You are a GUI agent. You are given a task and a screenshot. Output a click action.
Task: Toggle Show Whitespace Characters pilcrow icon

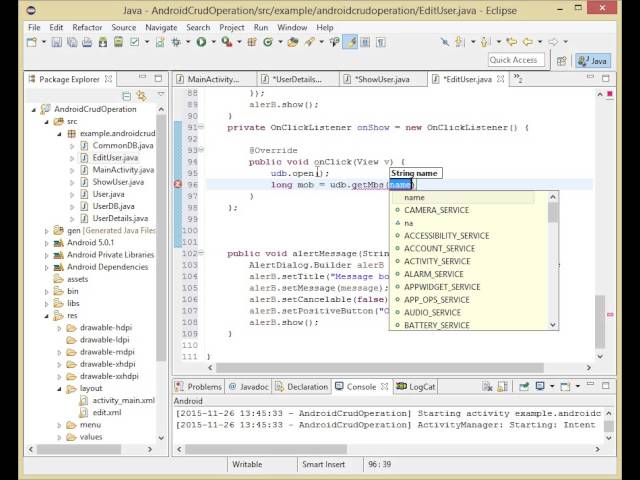(380, 42)
